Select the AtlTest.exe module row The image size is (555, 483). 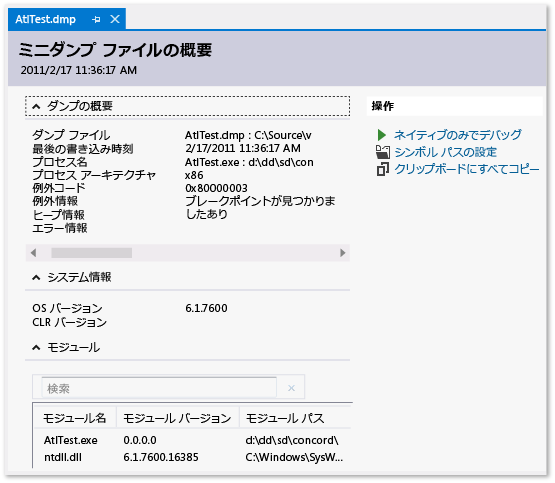coord(193,440)
